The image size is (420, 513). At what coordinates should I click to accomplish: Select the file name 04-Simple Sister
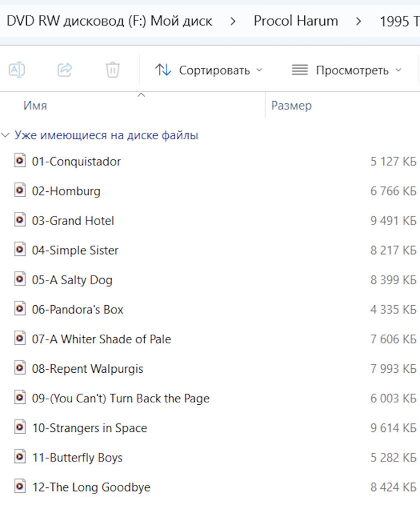click(x=75, y=250)
